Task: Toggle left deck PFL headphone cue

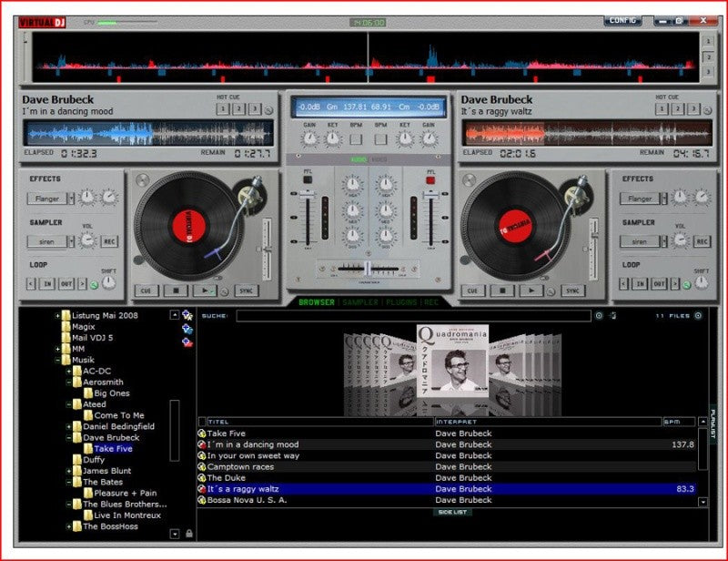Action: [x=307, y=179]
